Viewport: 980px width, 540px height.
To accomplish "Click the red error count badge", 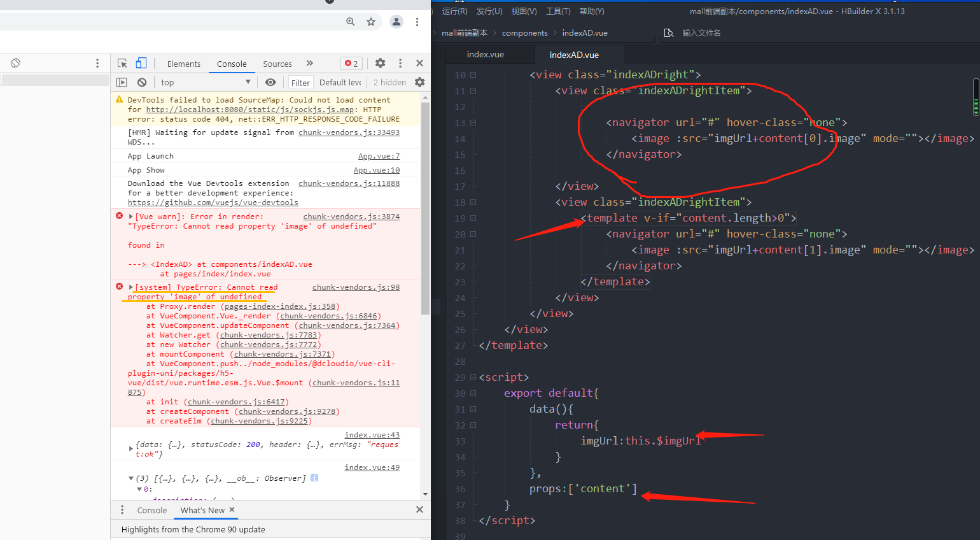I will coord(351,63).
